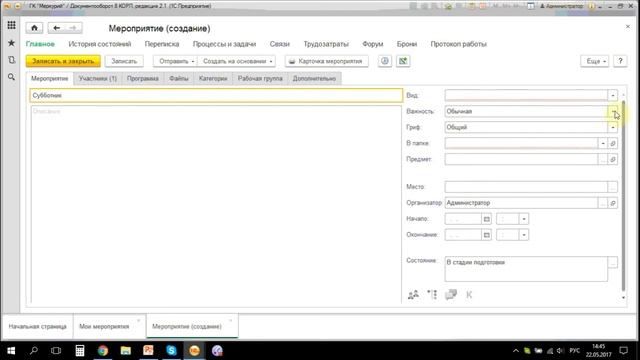The width and height of the screenshot is (640, 360).
Task: Click the search magnifier in left sidebar
Action: 11,77
